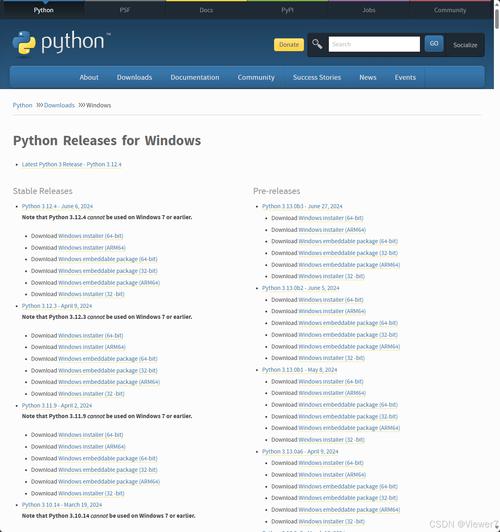500x532 pixels.
Task: Click the magnifying glass search icon
Action: coord(317,44)
